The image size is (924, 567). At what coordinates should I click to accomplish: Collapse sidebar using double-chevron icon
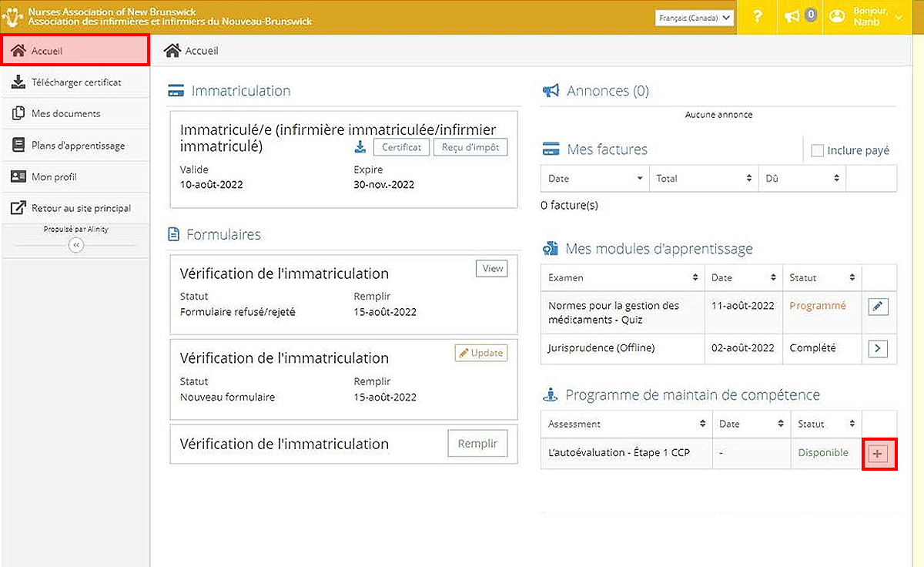[75, 245]
